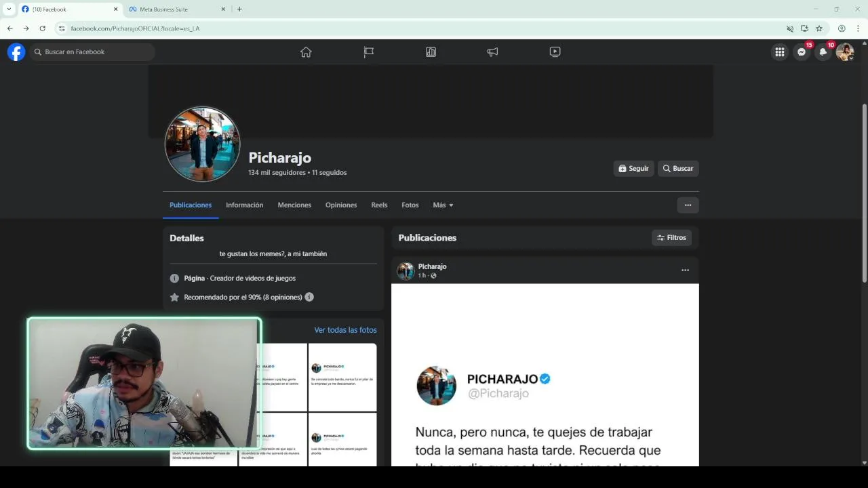Expand the Más dropdown tab

tap(443, 205)
